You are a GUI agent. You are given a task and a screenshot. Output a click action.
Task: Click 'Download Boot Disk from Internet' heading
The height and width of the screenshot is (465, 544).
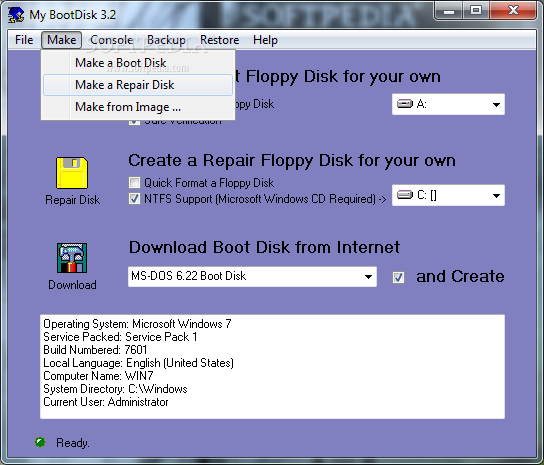tap(264, 247)
